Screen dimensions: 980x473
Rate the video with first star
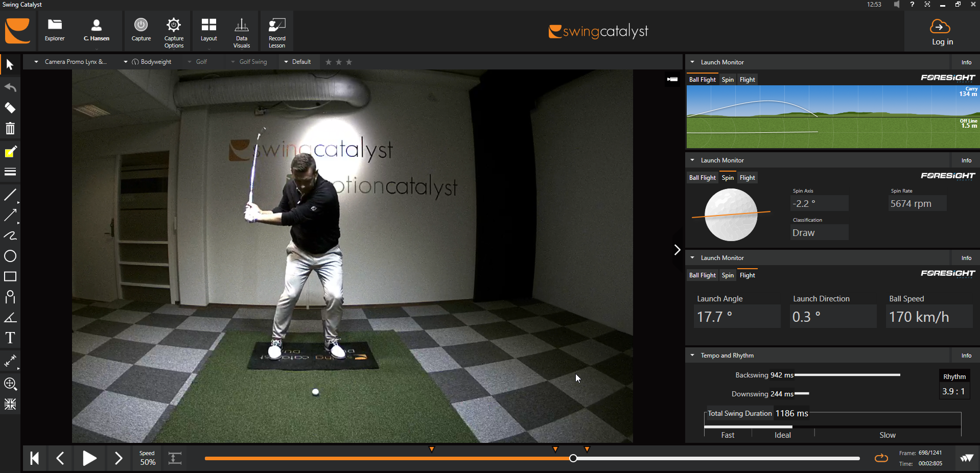coord(329,62)
